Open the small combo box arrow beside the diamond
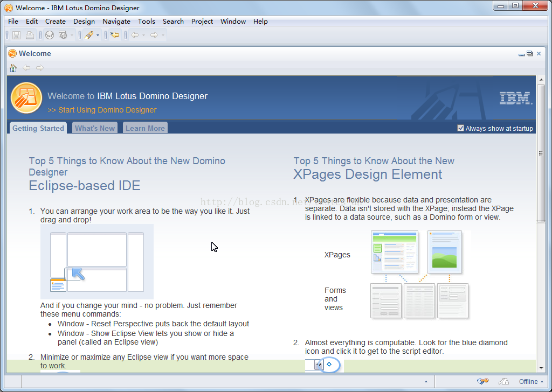The height and width of the screenshot is (392, 552). (319, 365)
